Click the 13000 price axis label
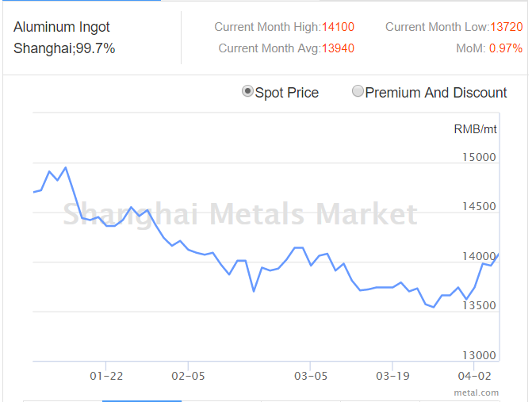This screenshot has width=532, height=402. pyautogui.click(x=479, y=355)
